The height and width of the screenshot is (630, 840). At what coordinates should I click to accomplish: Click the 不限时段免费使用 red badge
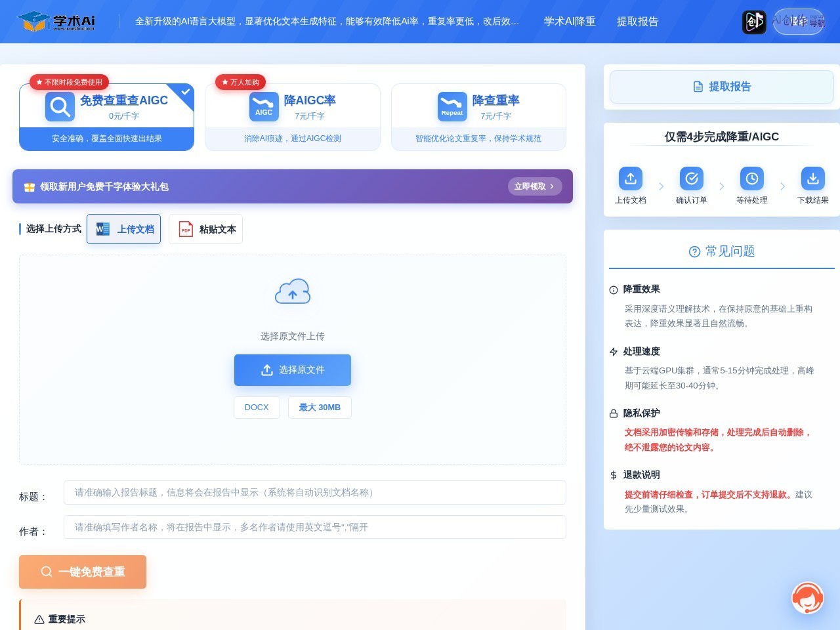pos(69,82)
